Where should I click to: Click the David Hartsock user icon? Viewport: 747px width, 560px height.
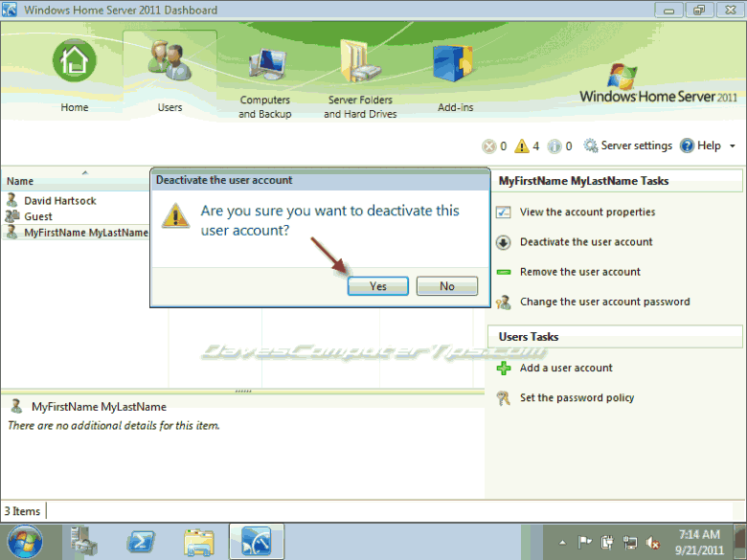pyautogui.click(x=11, y=200)
